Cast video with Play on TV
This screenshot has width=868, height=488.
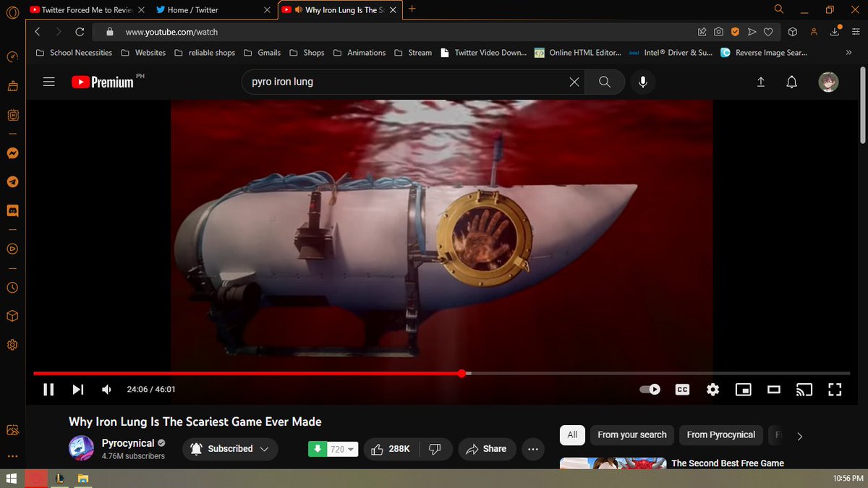pos(804,390)
